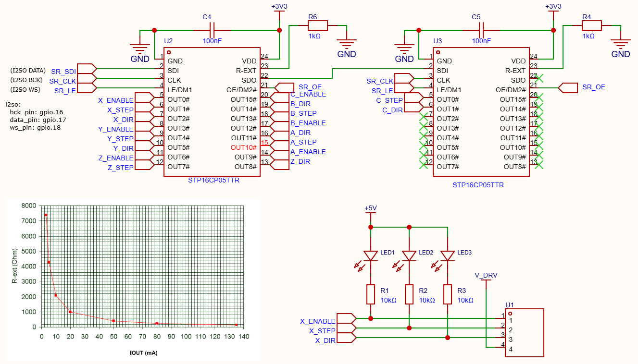Select the SR_SDI net label
The image size is (638, 364).
pos(63,72)
